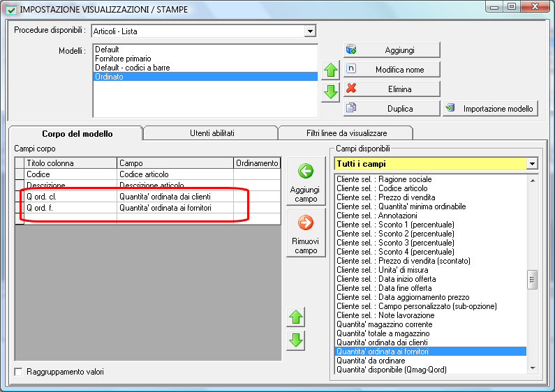Click the Duplica button
Screen dimensions: 555x392
(392, 108)
